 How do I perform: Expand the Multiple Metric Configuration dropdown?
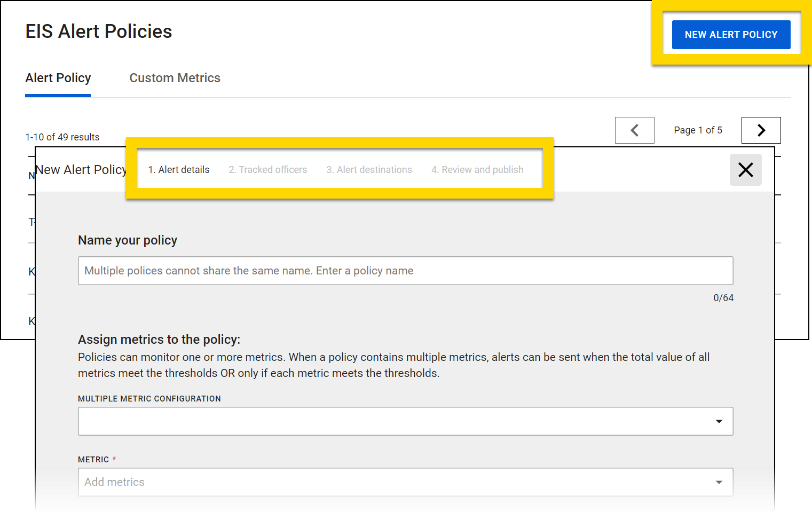pyautogui.click(x=405, y=421)
